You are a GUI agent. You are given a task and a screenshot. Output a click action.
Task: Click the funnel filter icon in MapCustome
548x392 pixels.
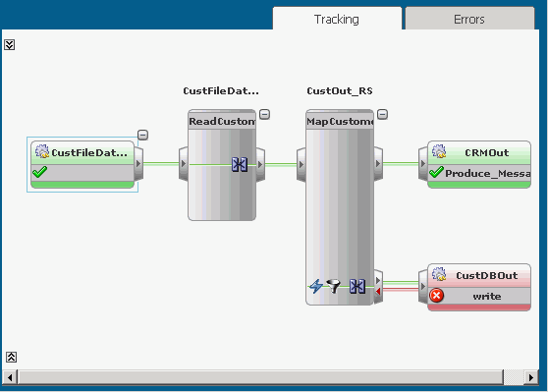tap(333, 286)
